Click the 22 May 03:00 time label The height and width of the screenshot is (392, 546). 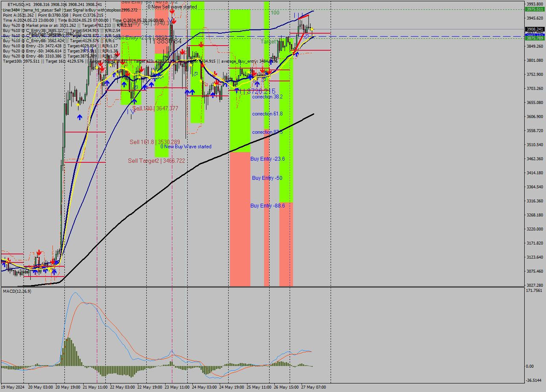tap(122, 387)
